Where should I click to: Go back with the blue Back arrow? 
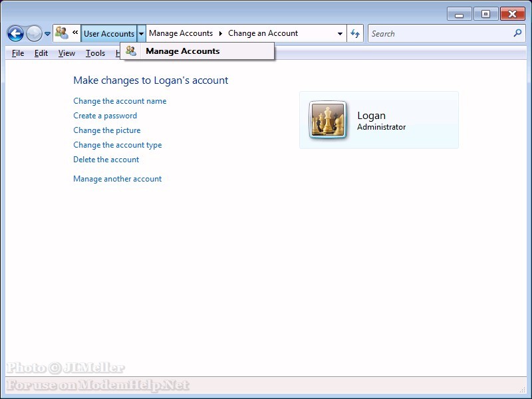(x=15, y=34)
